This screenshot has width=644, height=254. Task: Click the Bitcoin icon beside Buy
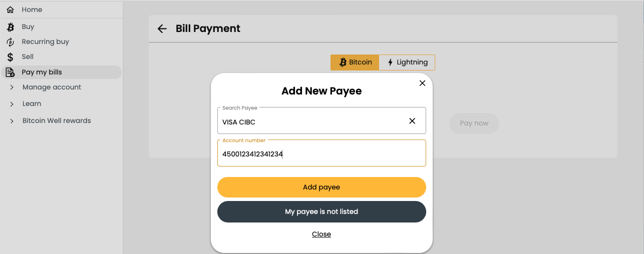(10, 27)
